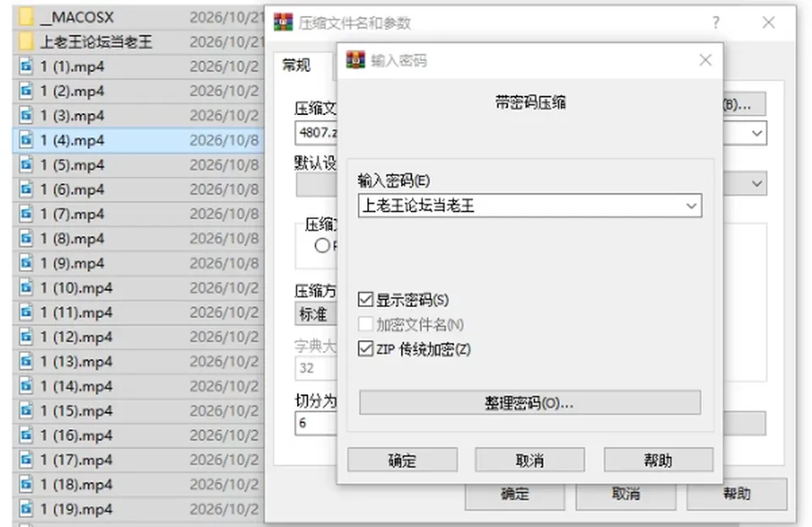The height and width of the screenshot is (527, 812).
Task: Click the video icon of 1 (12).mp4
Action: click(x=26, y=337)
